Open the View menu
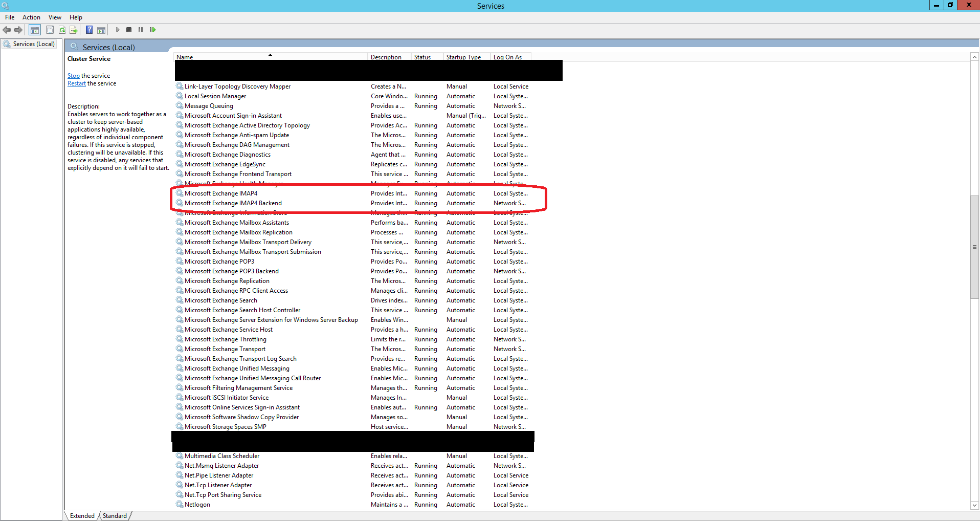 point(55,17)
